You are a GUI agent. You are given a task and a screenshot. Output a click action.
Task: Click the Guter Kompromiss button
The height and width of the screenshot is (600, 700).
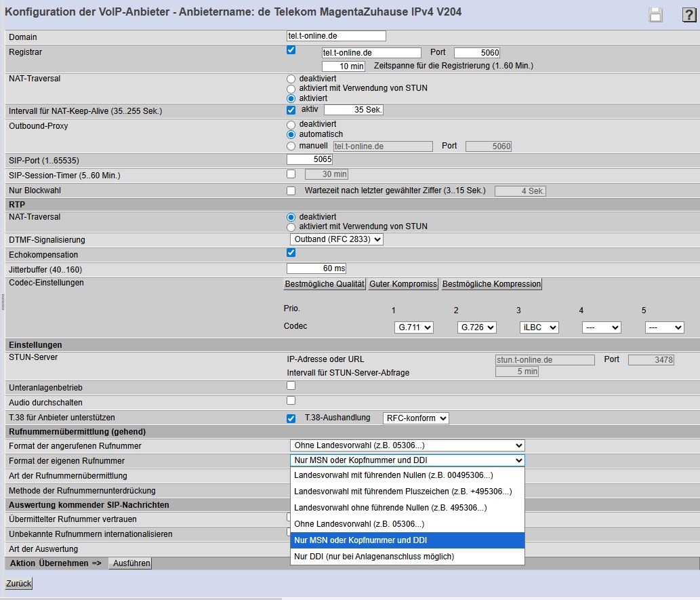point(403,284)
